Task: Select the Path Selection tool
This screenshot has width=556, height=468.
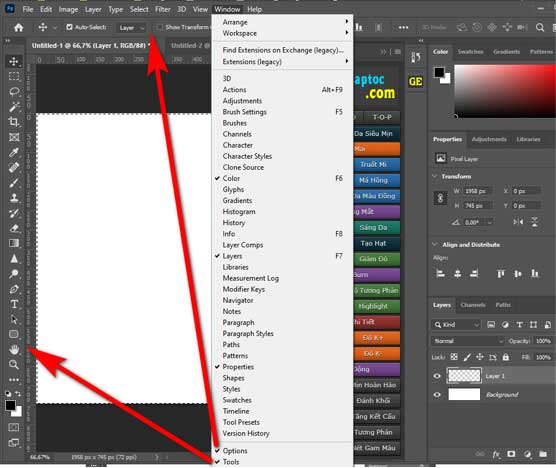Action: coord(14,319)
